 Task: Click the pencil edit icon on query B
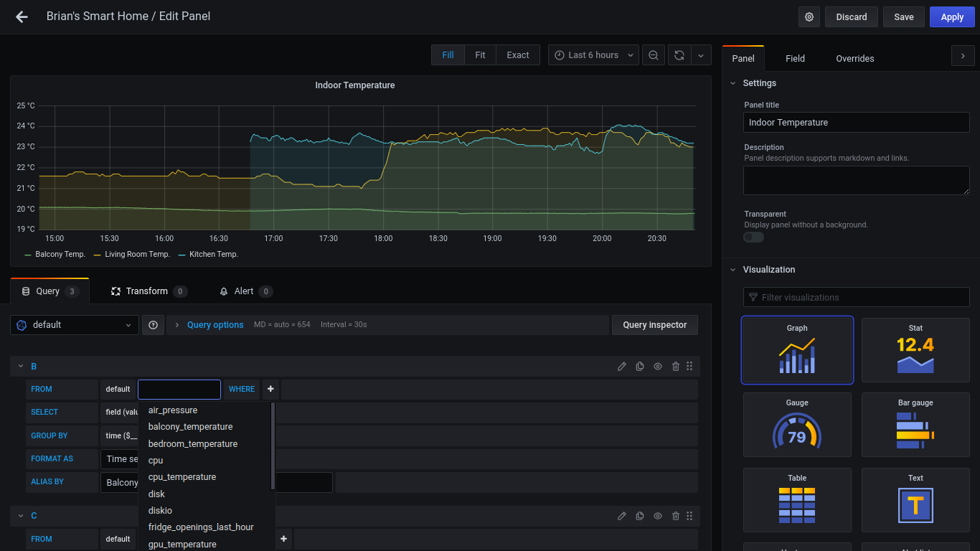click(x=622, y=367)
